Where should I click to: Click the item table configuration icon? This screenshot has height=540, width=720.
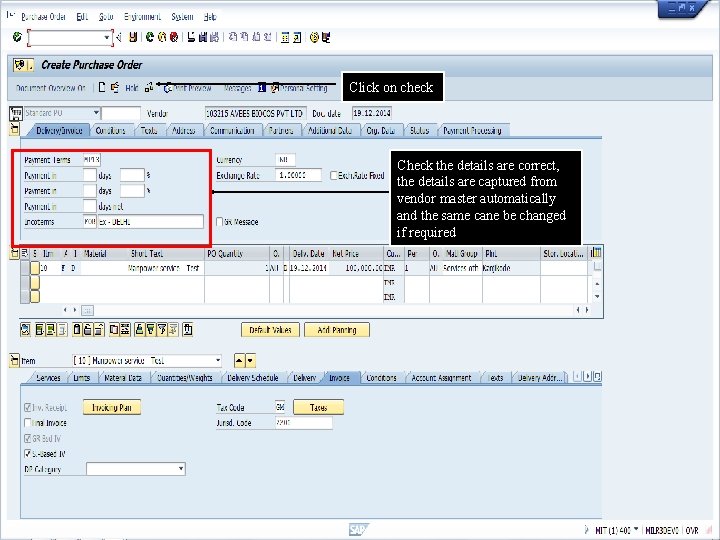coord(596,253)
